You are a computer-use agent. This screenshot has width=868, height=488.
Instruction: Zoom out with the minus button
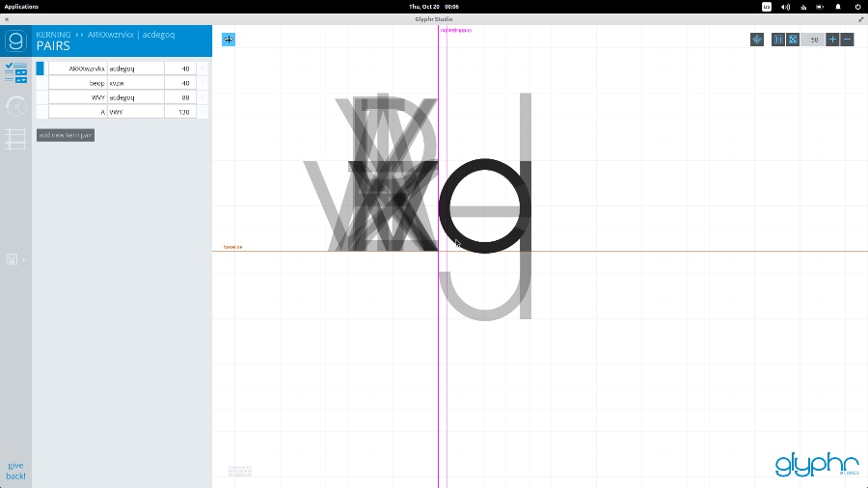[x=847, y=40]
